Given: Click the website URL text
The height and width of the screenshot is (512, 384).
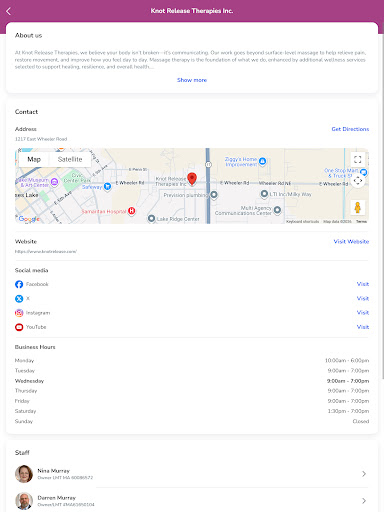Looking at the screenshot, I should 46,252.
